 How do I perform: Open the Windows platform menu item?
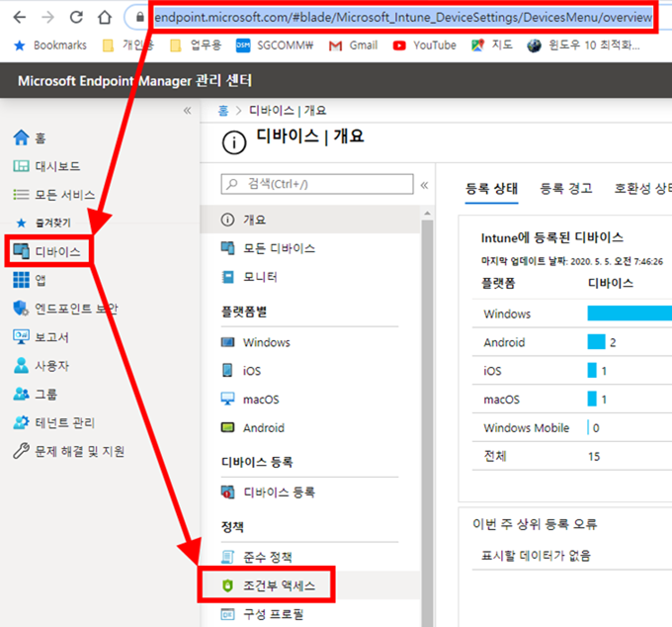pyautogui.click(x=310, y=342)
